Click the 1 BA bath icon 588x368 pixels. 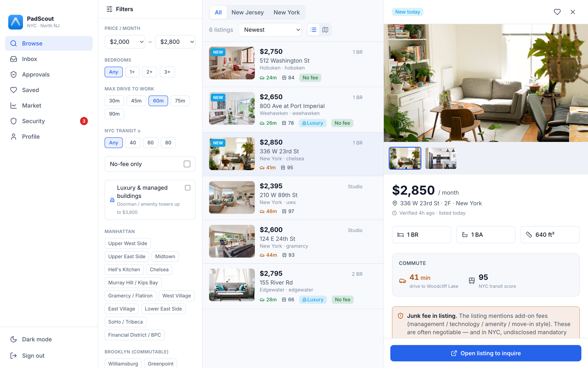465,235
